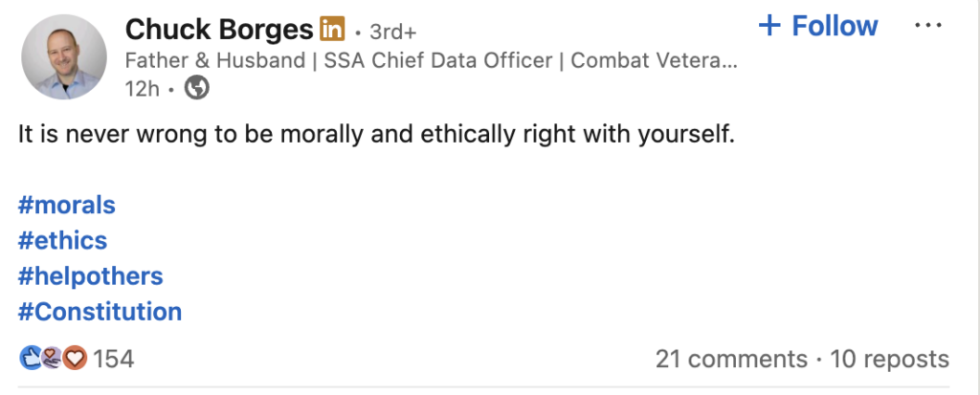Open the three-dot post options menu
Screen dimensions: 980x395
(927, 26)
